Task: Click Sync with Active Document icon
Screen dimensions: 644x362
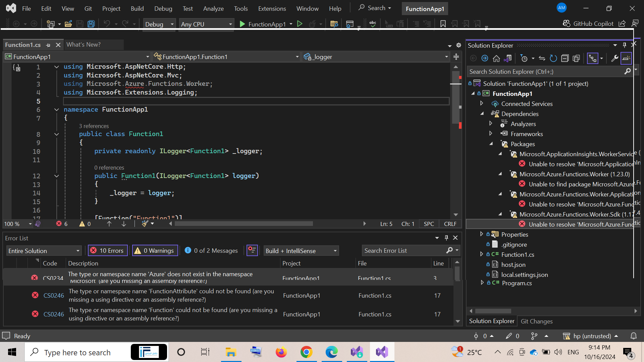Action: tap(542, 59)
